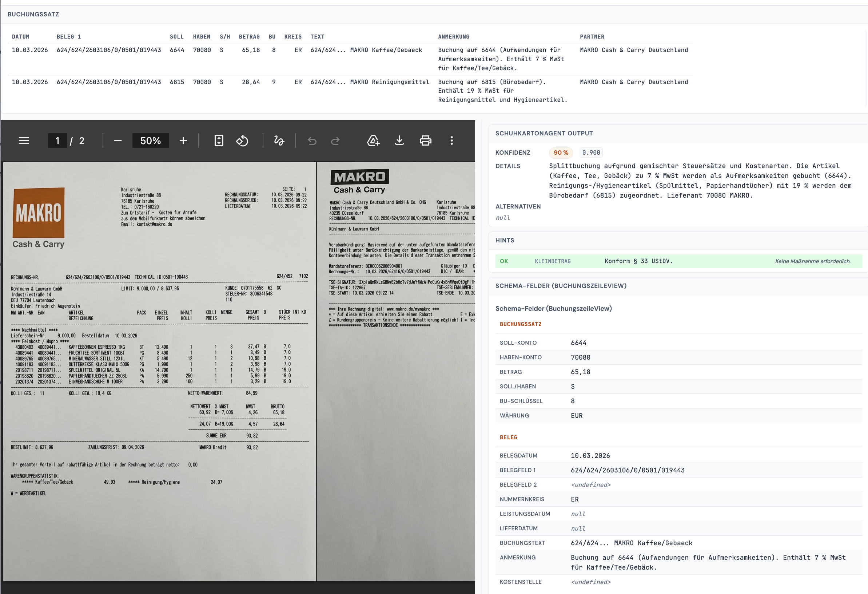The width and height of the screenshot is (868, 594).
Task: Click the SOLL-KONTO value 6644
Action: [578, 342]
